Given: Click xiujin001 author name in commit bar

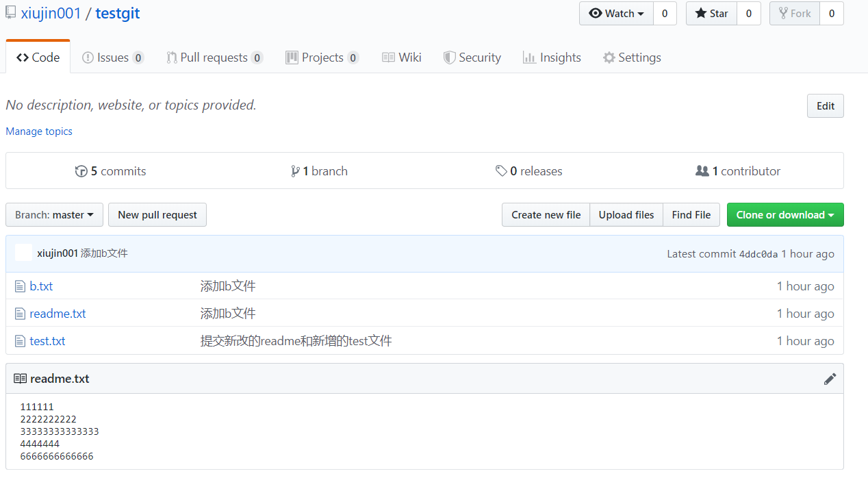Looking at the screenshot, I should coord(58,253).
